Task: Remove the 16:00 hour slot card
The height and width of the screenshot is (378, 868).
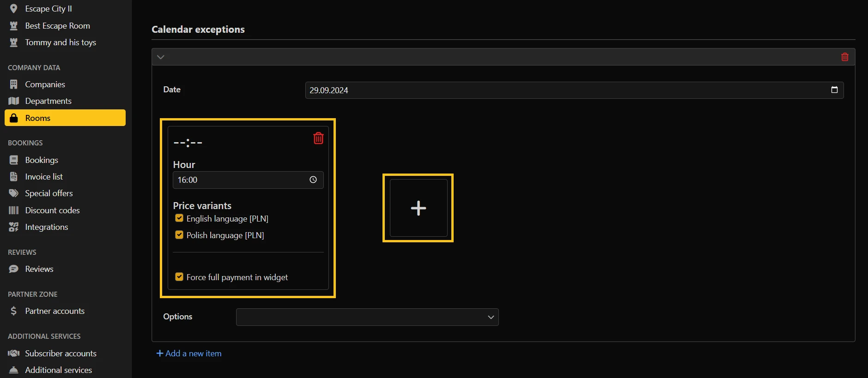Action: point(318,138)
